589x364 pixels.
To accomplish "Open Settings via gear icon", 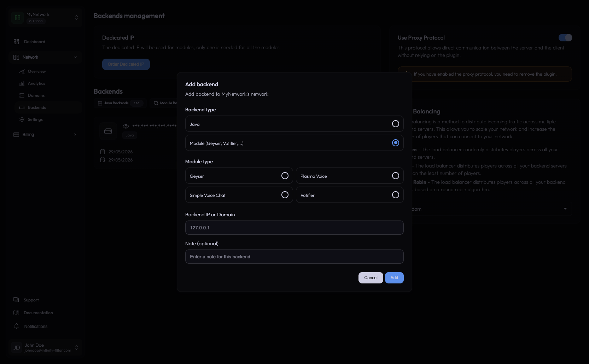I will click(x=22, y=119).
